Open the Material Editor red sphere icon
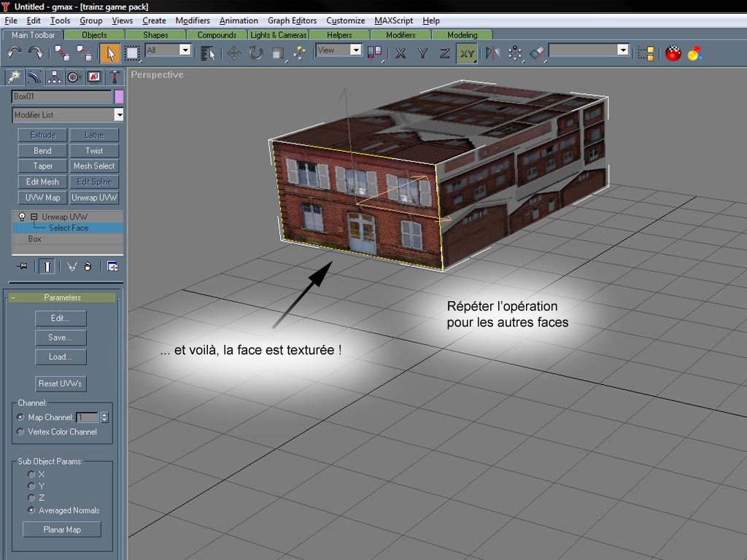This screenshot has width=747, height=560. [673, 52]
